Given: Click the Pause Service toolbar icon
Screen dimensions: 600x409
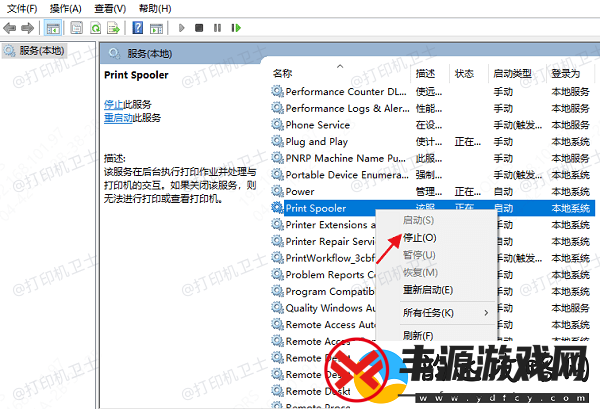Looking at the screenshot, I should pyautogui.click(x=217, y=28).
